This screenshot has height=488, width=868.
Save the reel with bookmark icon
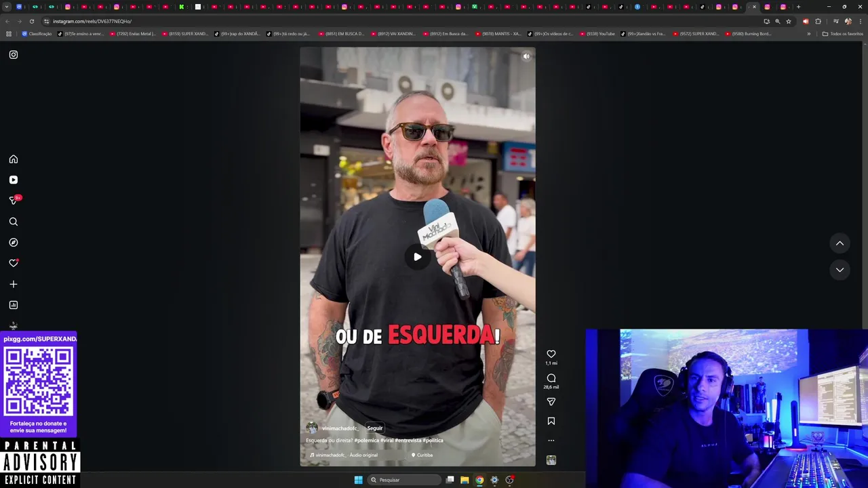[x=551, y=421]
